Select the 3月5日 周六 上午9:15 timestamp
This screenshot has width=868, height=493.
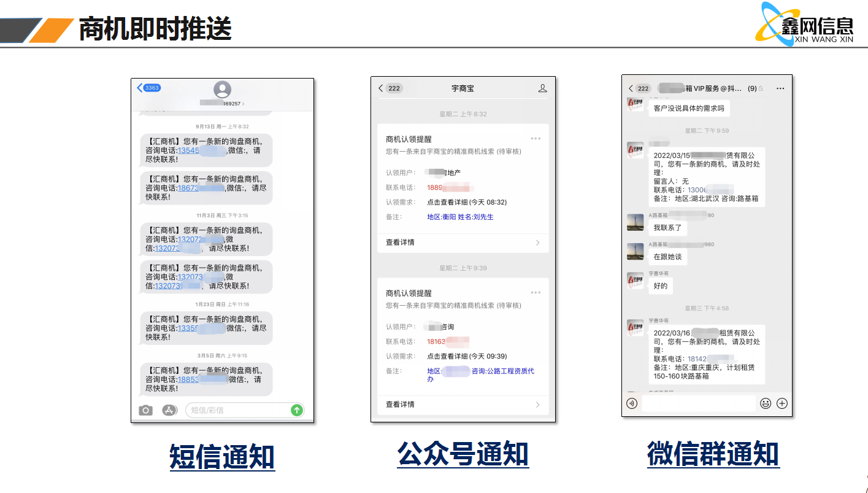[222, 355]
